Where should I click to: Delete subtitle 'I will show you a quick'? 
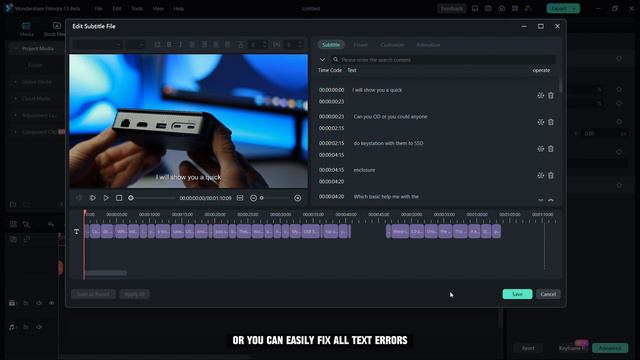point(551,96)
